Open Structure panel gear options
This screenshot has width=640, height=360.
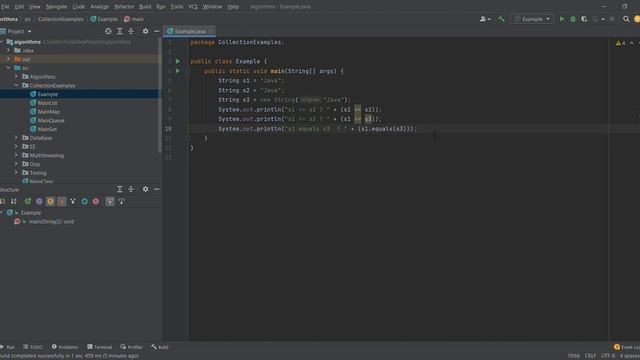click(x=145, y=189)
